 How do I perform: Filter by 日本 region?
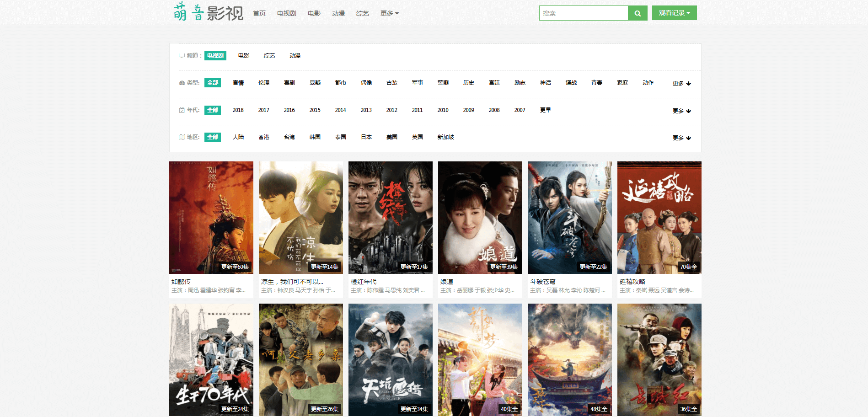click(366, 137)
